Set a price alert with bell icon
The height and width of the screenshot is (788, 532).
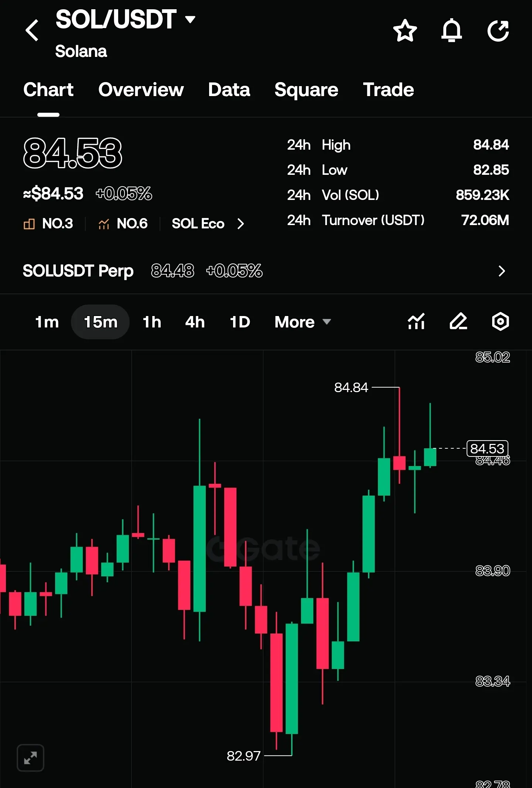click(451, 30)
